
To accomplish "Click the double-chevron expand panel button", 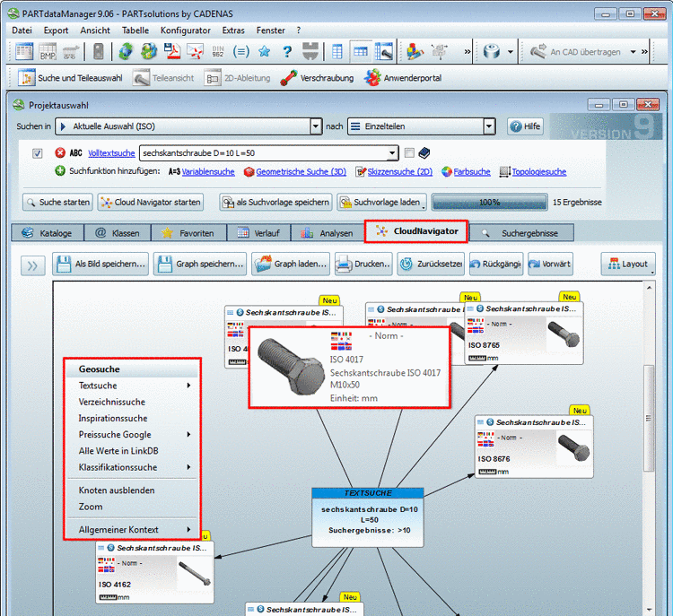I will tap(32, 266).
